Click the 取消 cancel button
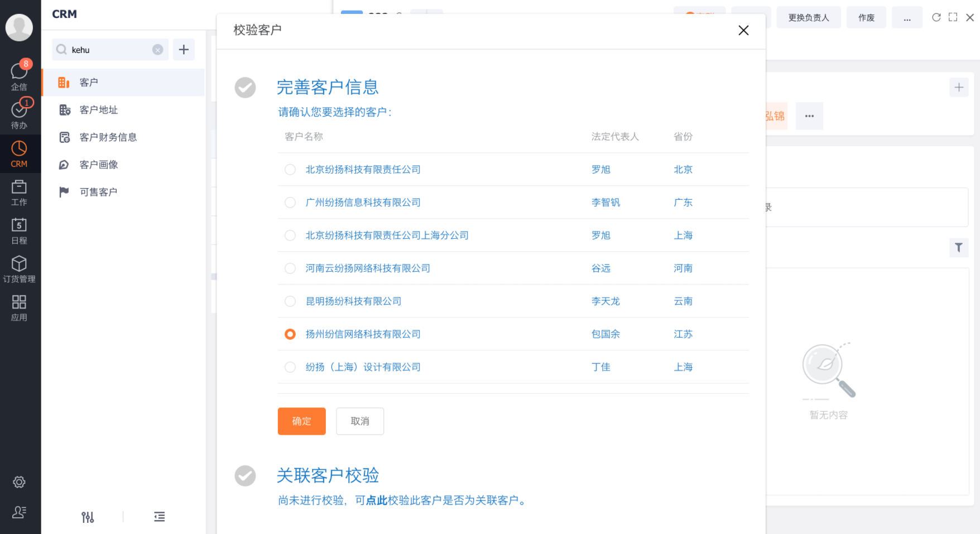The width and height of the screenshot is (980, 534). [x=360, y=421]
